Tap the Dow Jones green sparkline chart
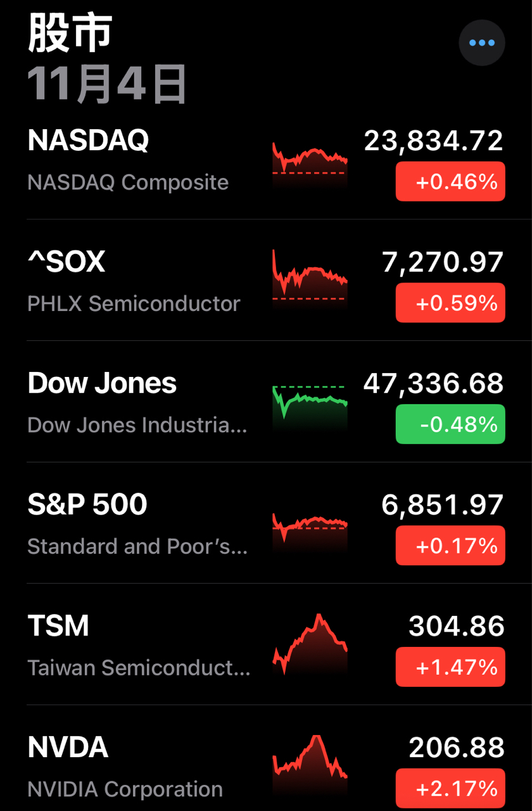Image resolution: width=532 pixels, height=811 pixels. click(310, 404)
